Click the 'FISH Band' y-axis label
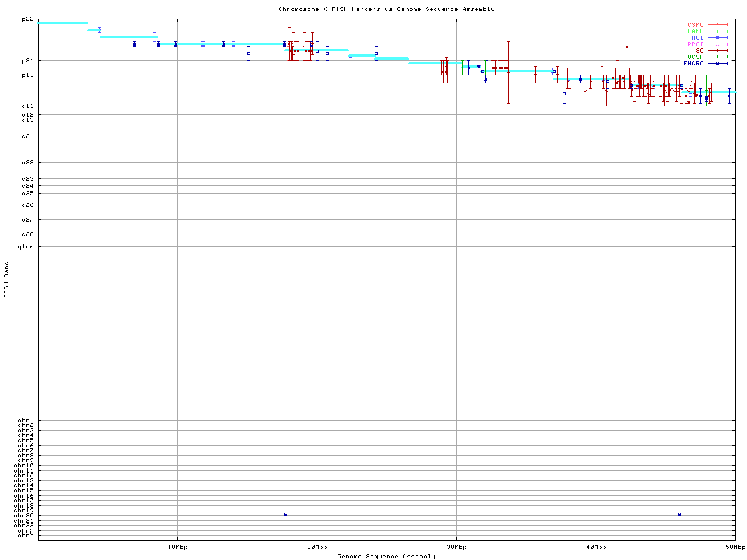The width and height of the screenshot is (747, 560). [x=6, y=279]
